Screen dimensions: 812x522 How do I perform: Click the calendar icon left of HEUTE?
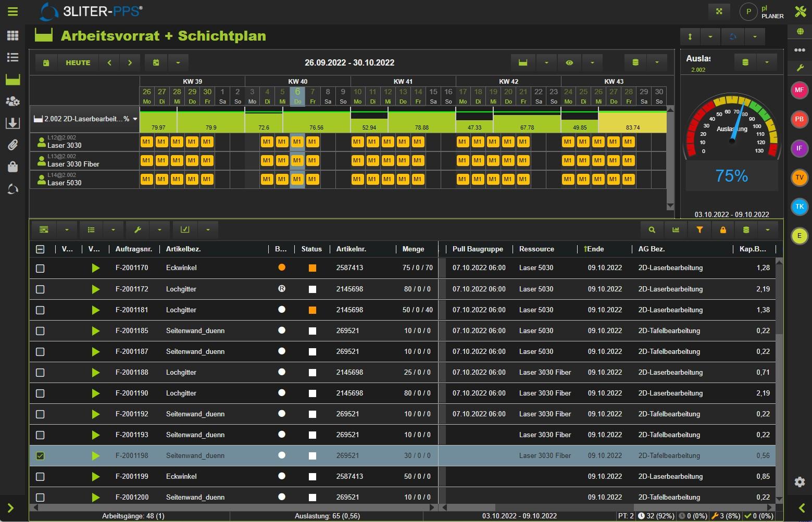click(46, 62)
